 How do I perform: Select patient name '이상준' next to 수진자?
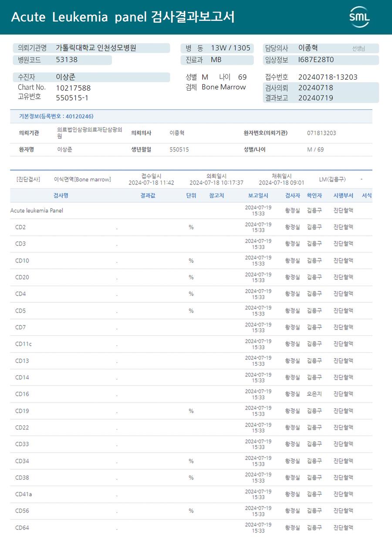coord(66,77)
